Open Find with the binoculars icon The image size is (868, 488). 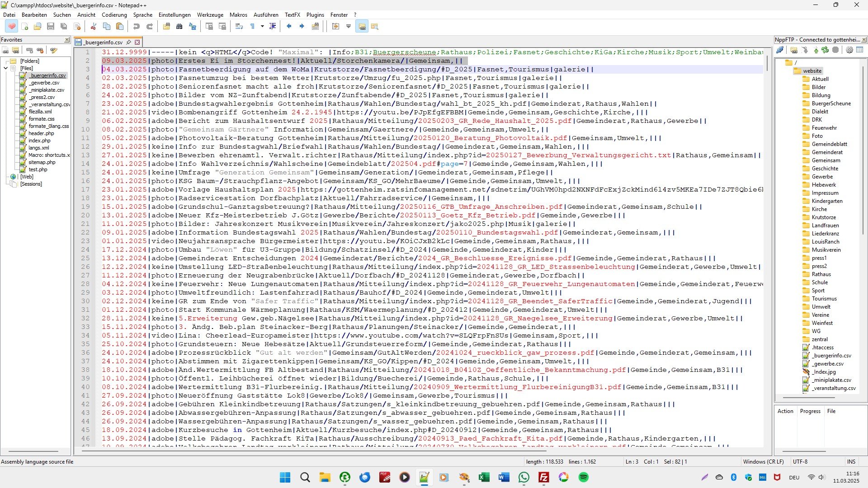tap(179, 27)
